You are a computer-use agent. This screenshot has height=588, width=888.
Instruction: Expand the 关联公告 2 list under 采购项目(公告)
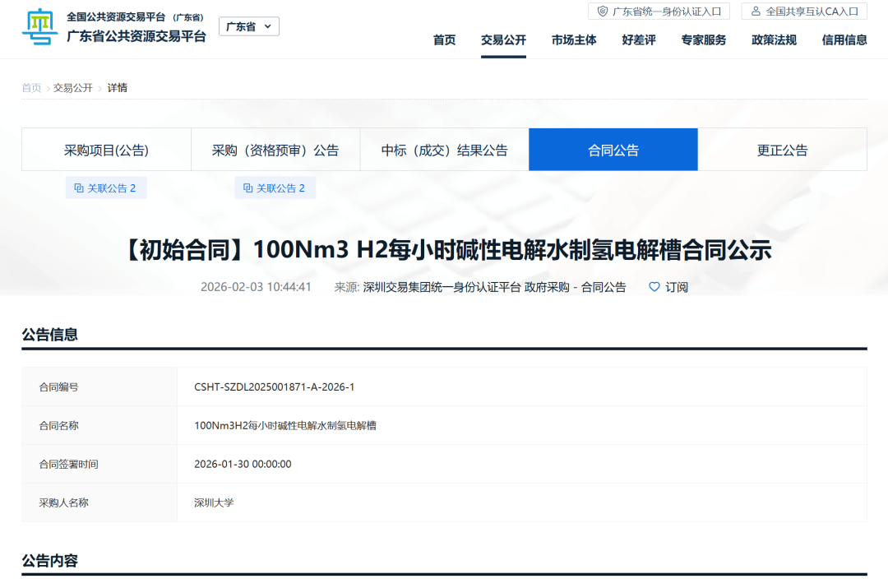[x=105, y=188]
